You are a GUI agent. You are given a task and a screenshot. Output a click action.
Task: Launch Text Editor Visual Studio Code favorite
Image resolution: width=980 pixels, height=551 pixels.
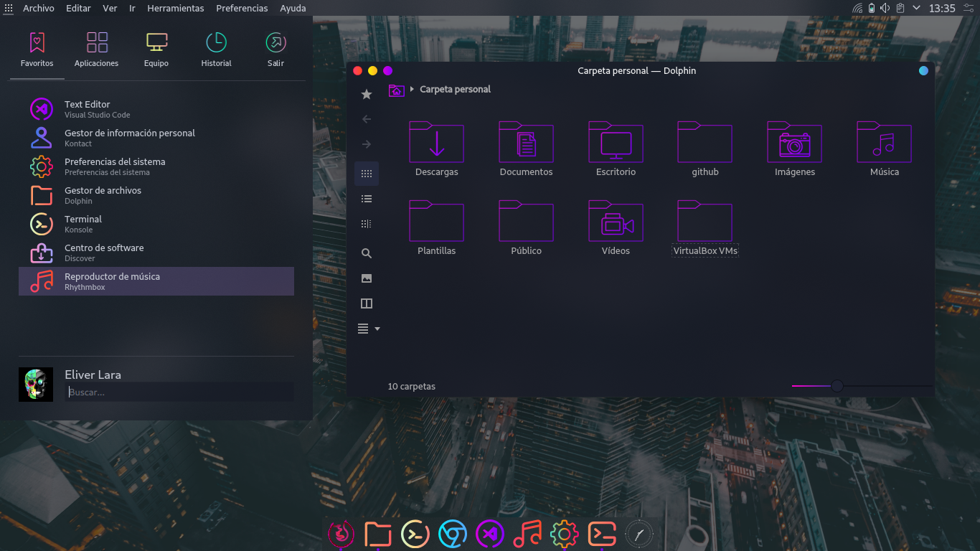tap(156, 109)
